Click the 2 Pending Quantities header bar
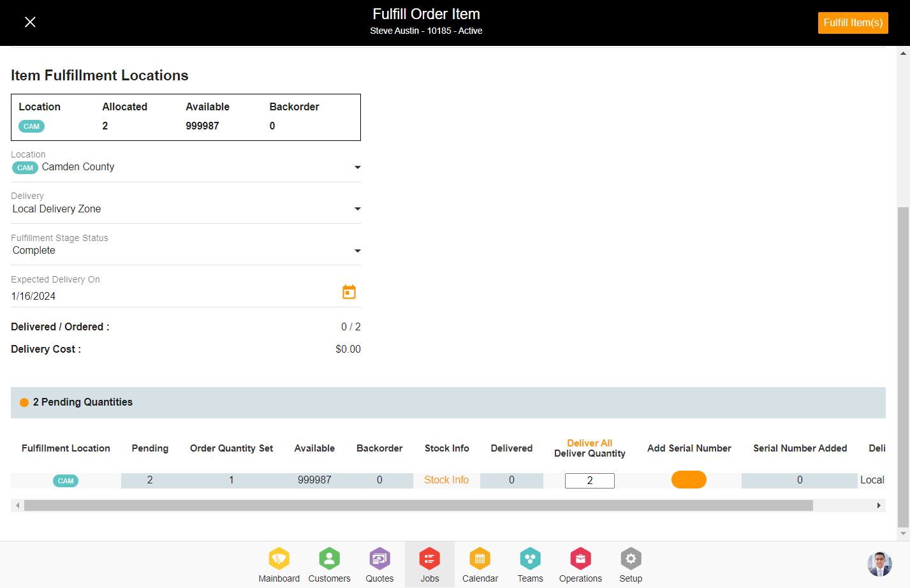 coord(448,402)
